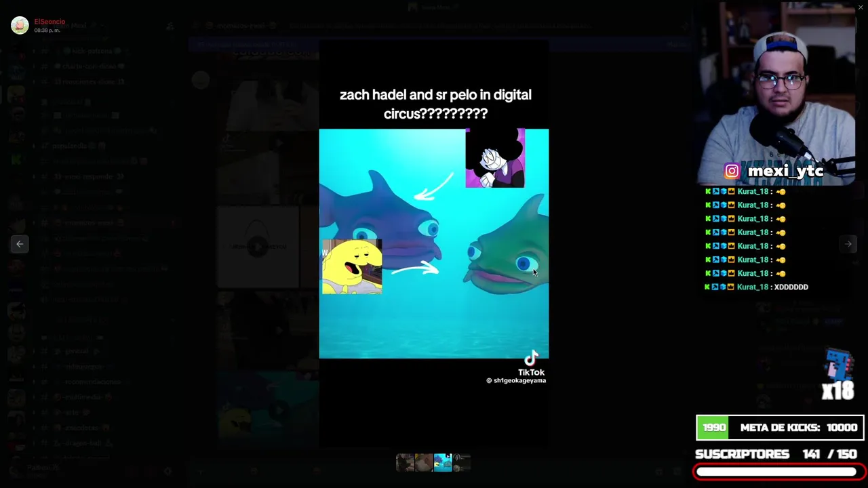Click the @sh1geokageyama handle text
The image size is (868, 488).
516,381
